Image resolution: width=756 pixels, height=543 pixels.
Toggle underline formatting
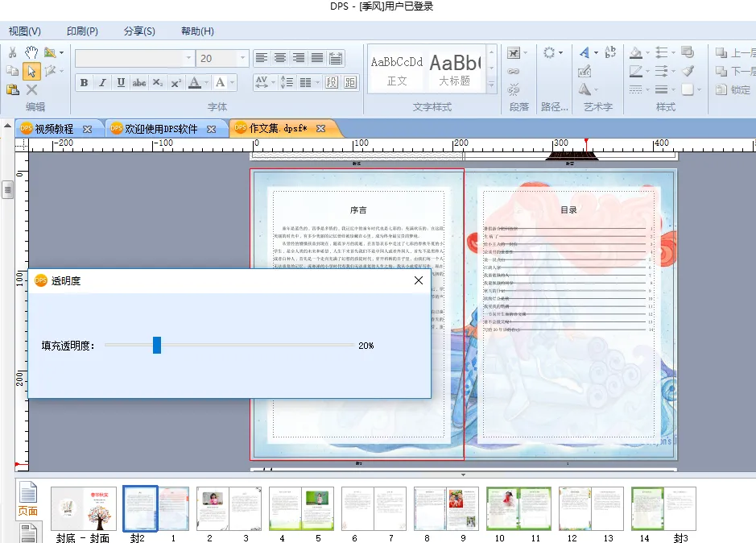(121, 82)
